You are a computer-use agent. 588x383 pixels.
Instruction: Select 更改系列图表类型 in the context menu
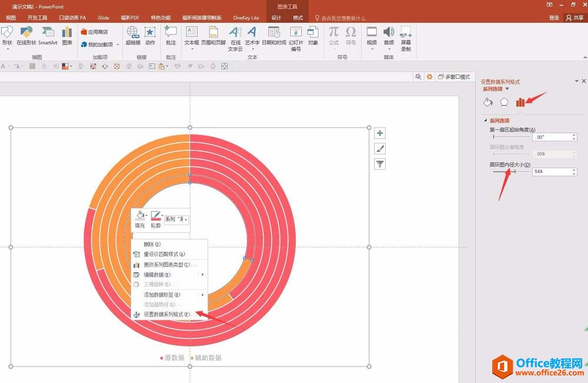166,264
